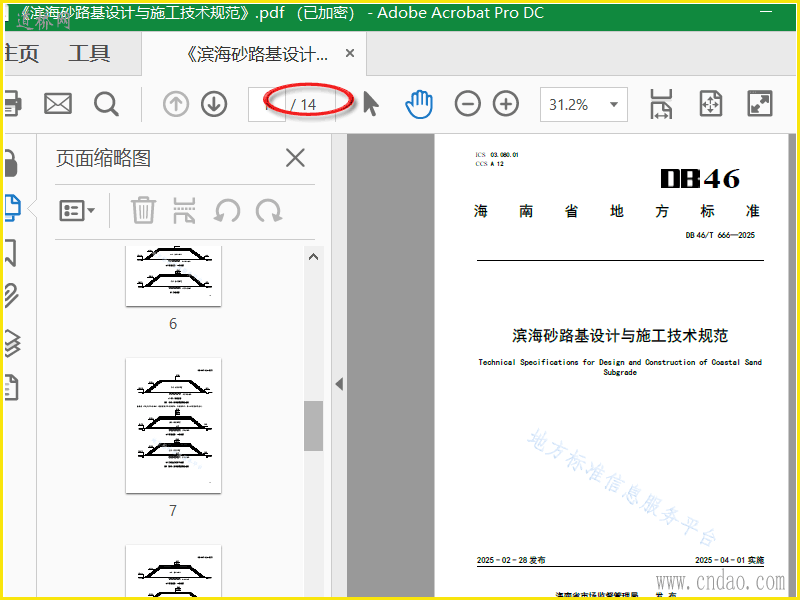Open the 31.2% zoom level dropdown
Screen dimensions: 800x600
pos(584,105)
